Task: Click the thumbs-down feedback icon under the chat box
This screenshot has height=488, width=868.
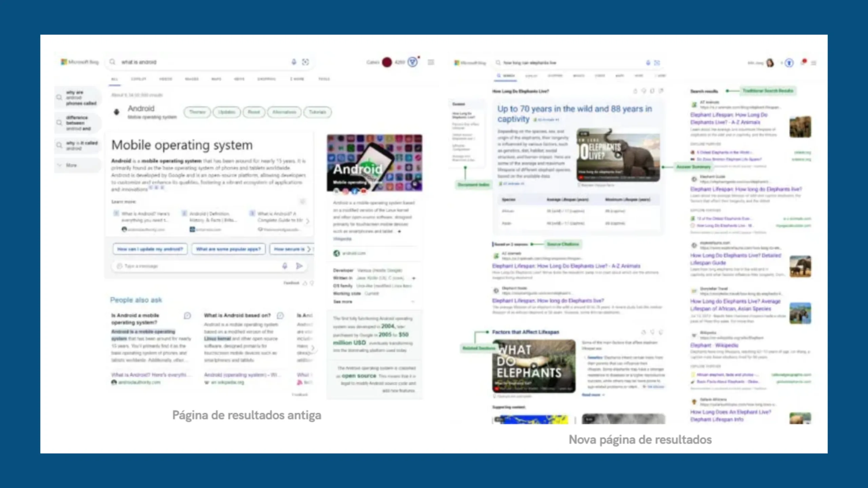Action: [312, 283]
